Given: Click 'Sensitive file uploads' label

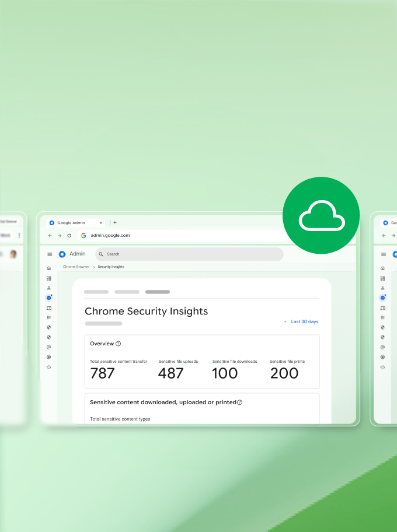Looking at the screenshot, I should (x=178, y=362).
